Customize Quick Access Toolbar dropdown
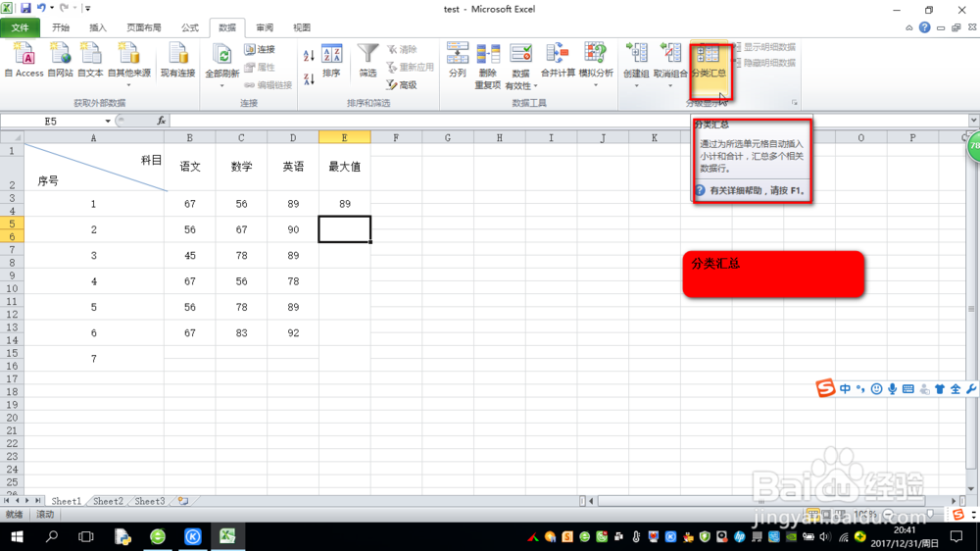The height and width of the screenshot is (551, 980). click(x=87, y=9)
